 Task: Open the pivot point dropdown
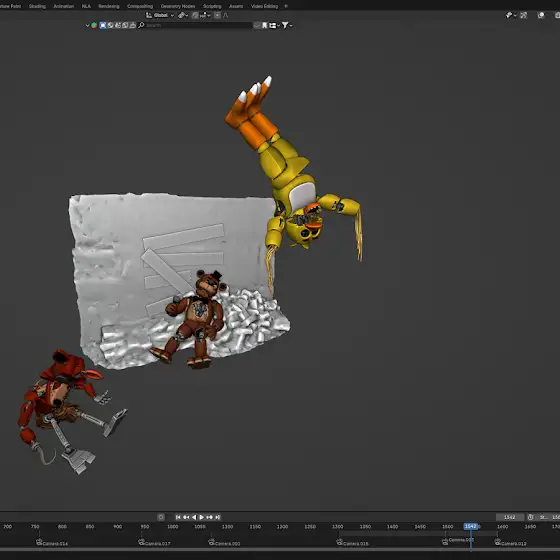pyautogui.click(x=183, y=15)
